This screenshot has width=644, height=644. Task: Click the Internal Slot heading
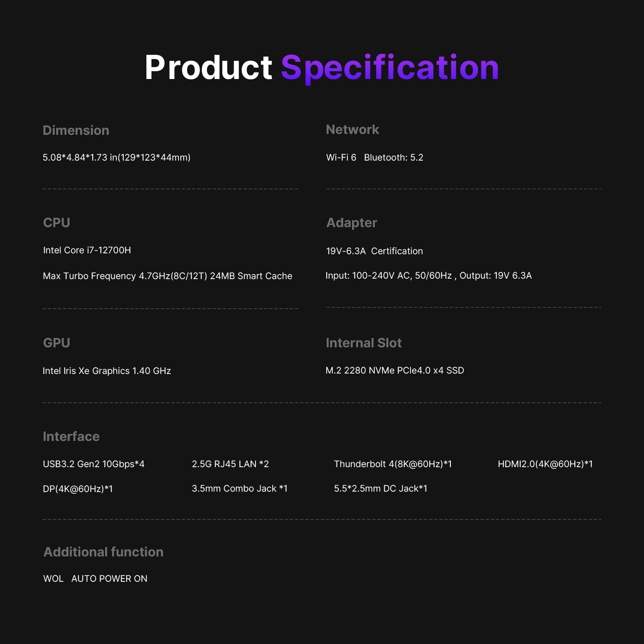tap(364, 343)
